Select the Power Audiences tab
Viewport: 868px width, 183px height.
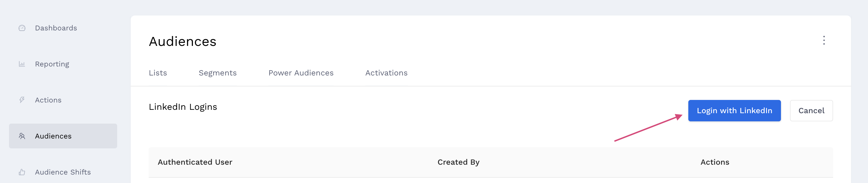pos(301,73)
